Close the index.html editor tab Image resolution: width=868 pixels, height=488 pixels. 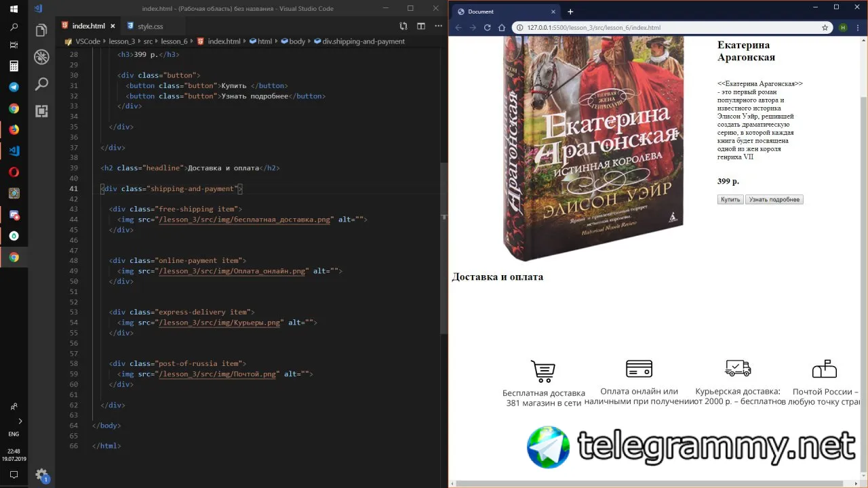113,26
